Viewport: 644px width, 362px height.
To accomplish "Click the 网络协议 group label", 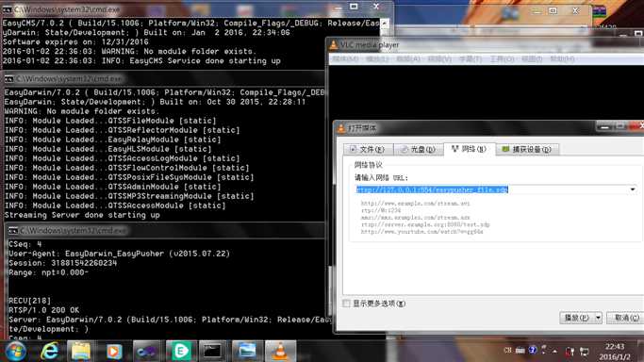I will click(x=368, y=165).
